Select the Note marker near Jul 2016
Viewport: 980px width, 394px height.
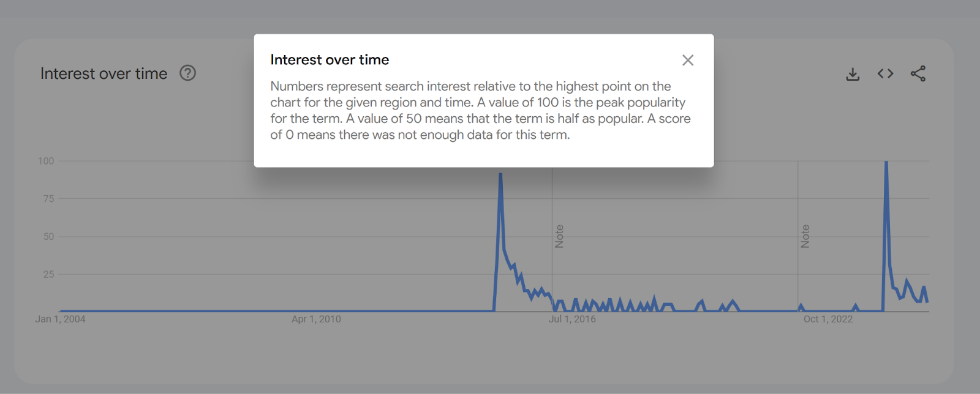pyautogui.click(x=559, y=236)
